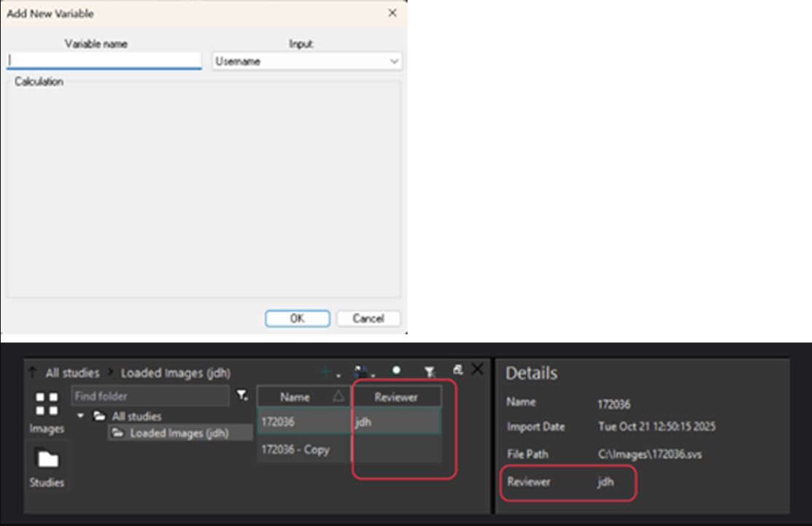The height and width of the screenshot is (526, 812).
Task: Click OK in Add New Variable
Action: 297,319
